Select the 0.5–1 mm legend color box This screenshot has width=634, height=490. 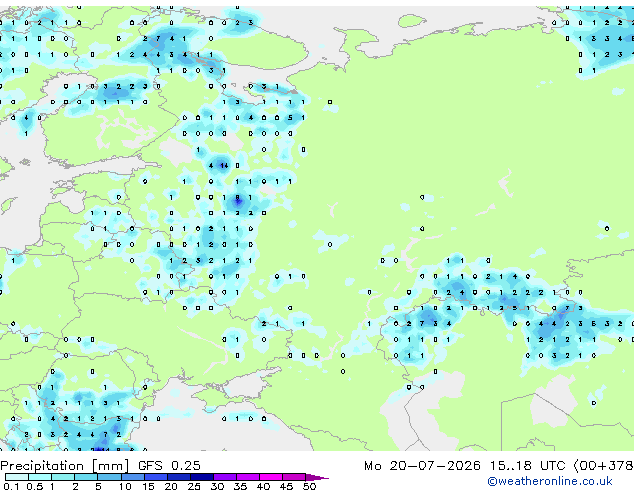(x=40, y=477)
